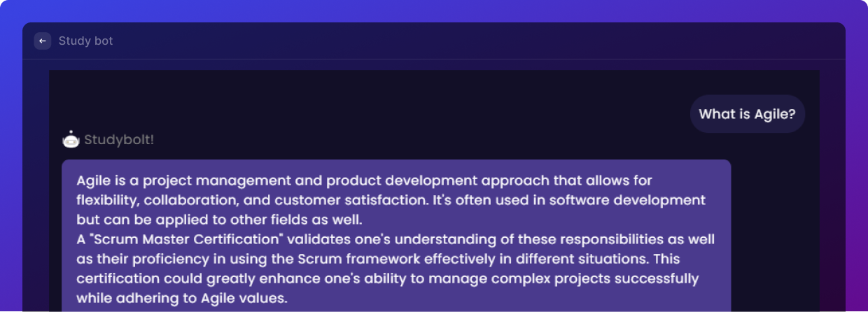Click the line "but can be applied to other fields"

tap(193, 220)
